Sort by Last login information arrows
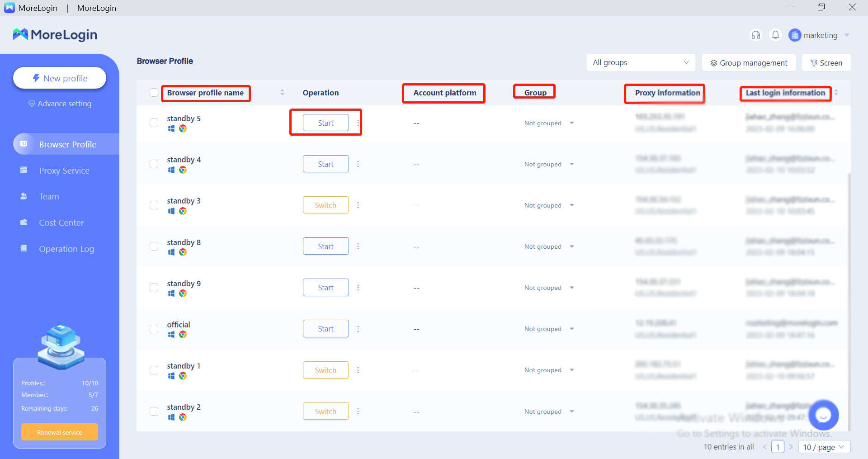 click(836, 93)
